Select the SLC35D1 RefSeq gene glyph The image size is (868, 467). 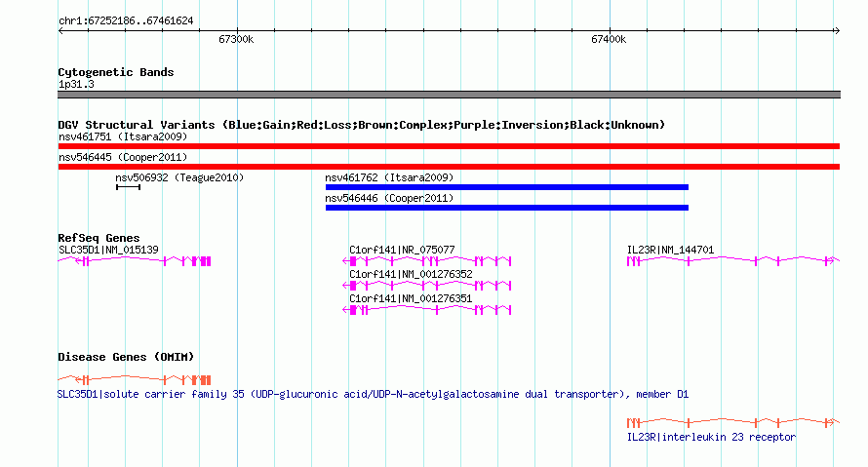click(135, 260)
